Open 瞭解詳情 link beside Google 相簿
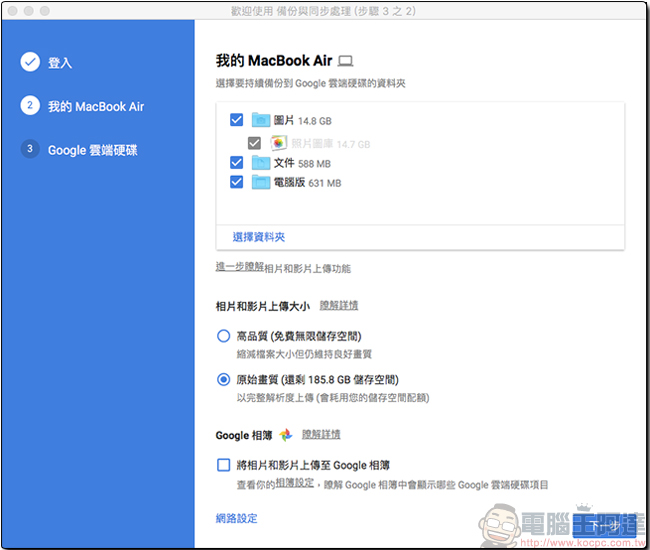The image size is (650, 550). (x=321, y=434)
